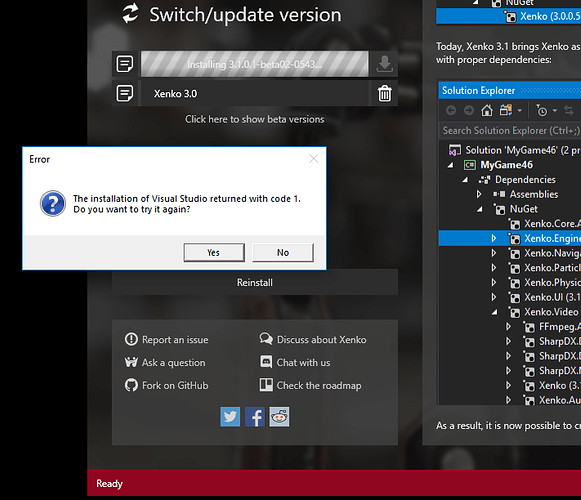Click the Discuss speech bubbles icon
581x500 pixels.
click(x=266, y=339)
